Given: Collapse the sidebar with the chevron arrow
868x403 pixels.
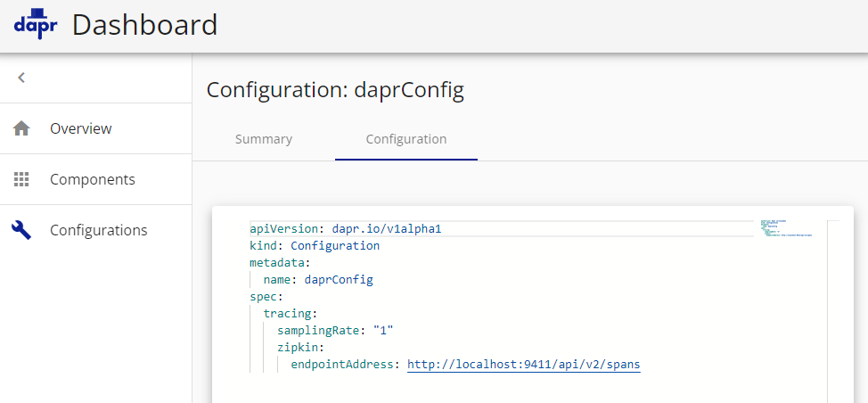Looking at the screenshot, I should (x=21, y=78).
